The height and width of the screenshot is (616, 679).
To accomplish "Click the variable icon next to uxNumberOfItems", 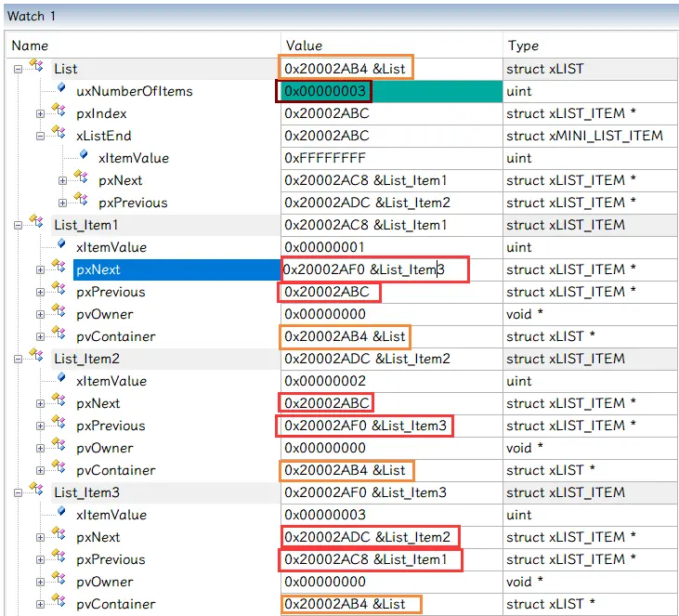I will pos(61,90).
